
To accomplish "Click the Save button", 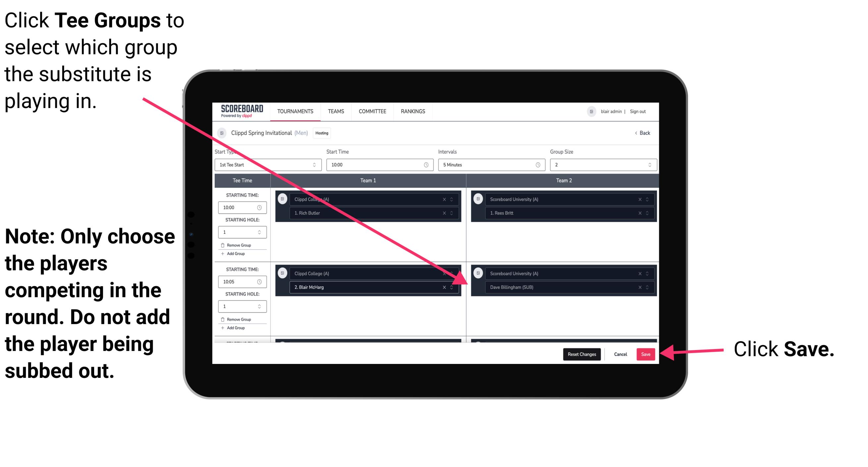I will [x=645, y=354].
